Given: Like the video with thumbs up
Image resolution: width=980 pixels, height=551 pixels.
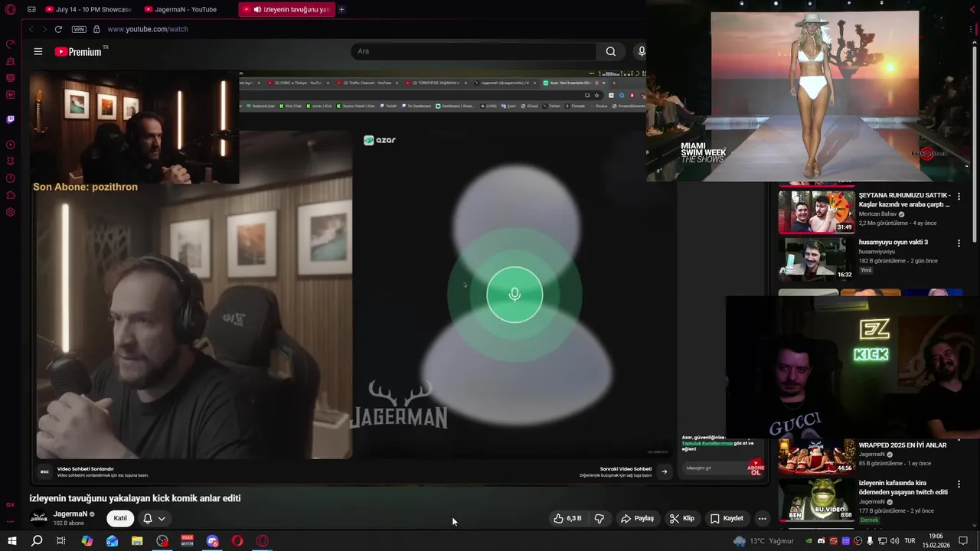Looking at the screenshot, I should 567,518.
